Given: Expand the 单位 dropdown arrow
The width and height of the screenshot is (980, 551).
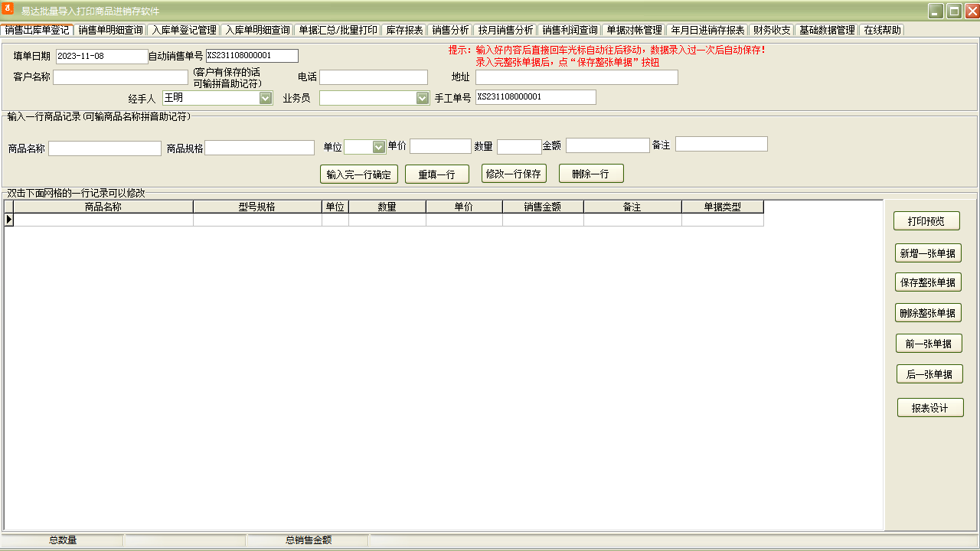Looking at the screenshot, I should 378,147.
